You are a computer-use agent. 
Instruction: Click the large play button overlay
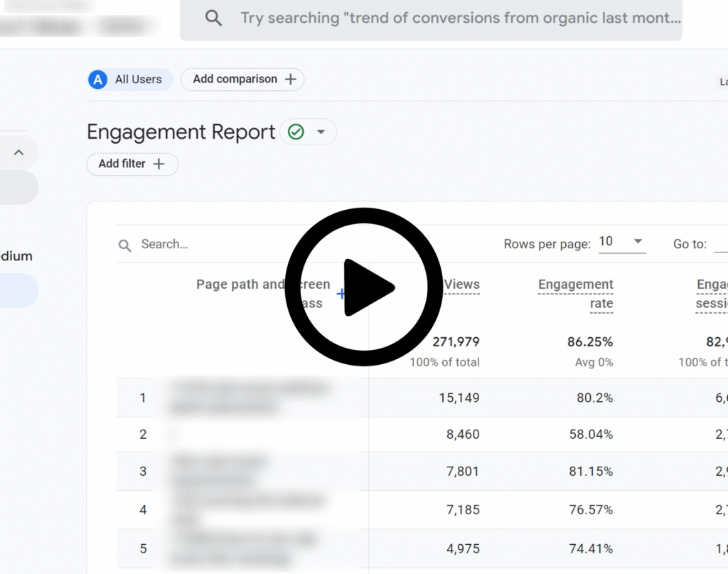(364, 287)
